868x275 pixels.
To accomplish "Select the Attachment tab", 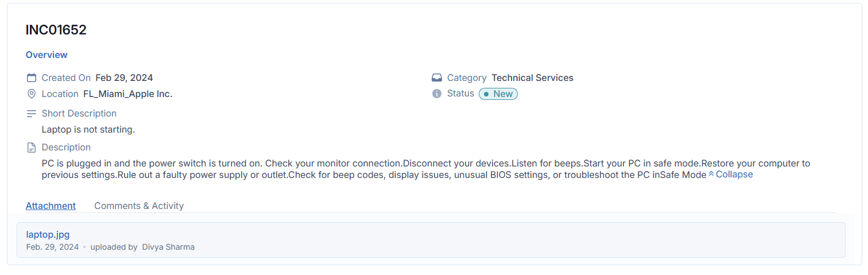I will click(x=51, y=206).
